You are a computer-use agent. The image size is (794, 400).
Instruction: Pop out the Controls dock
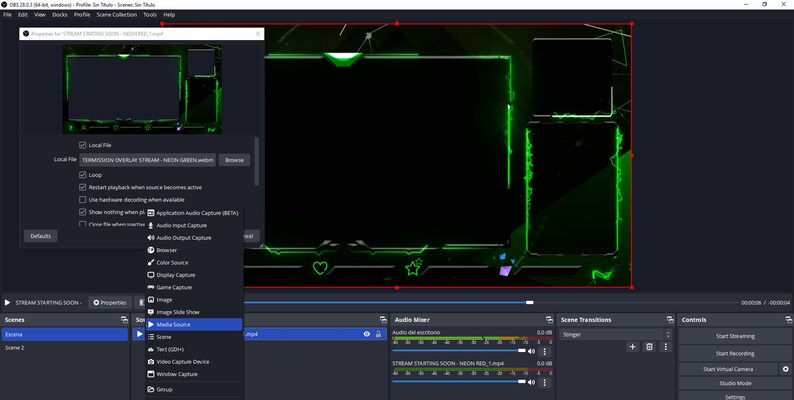pos(788,320)
